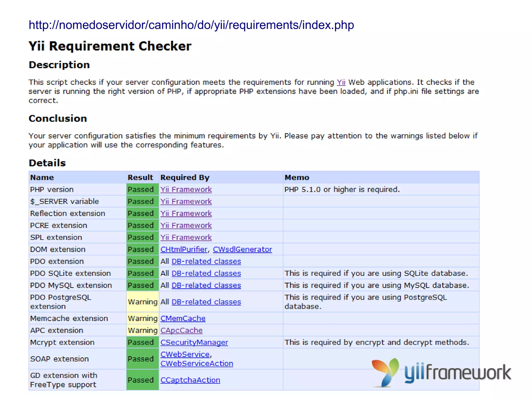Click the CWebServiceAction link

[197, 363]
